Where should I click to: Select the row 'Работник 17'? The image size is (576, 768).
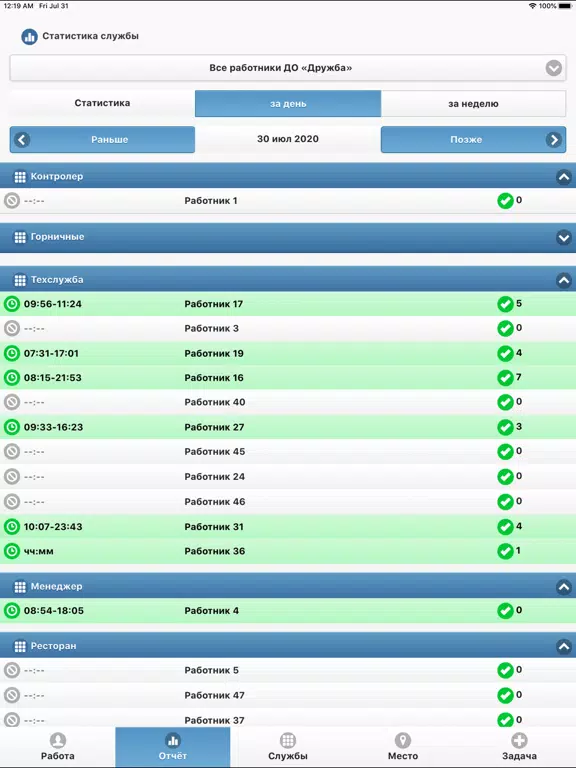point(288,304)
